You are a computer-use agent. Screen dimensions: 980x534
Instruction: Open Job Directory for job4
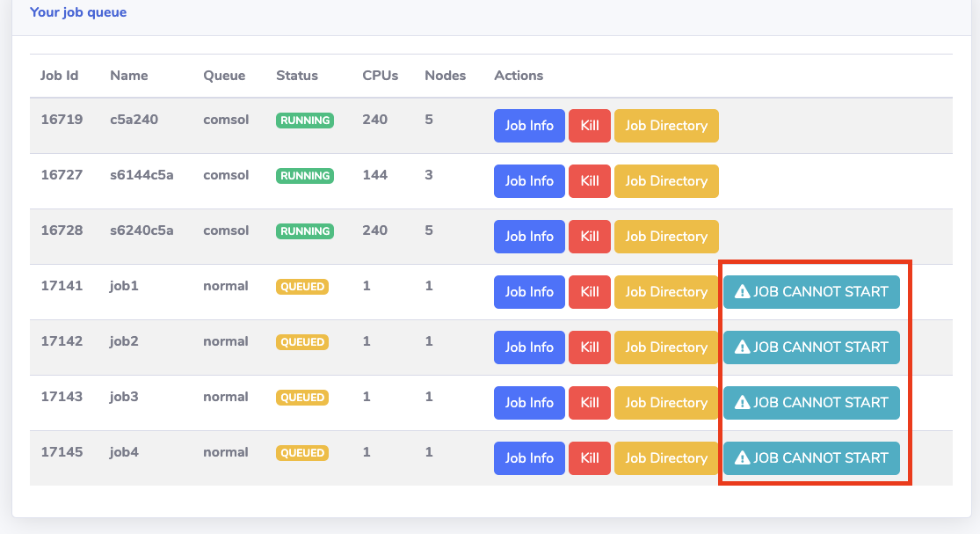click(666, 458)
